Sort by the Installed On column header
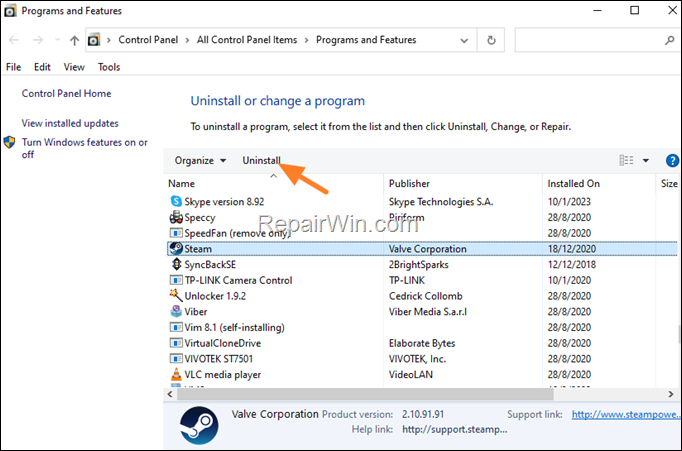682x451 pixels. point(573,184)
